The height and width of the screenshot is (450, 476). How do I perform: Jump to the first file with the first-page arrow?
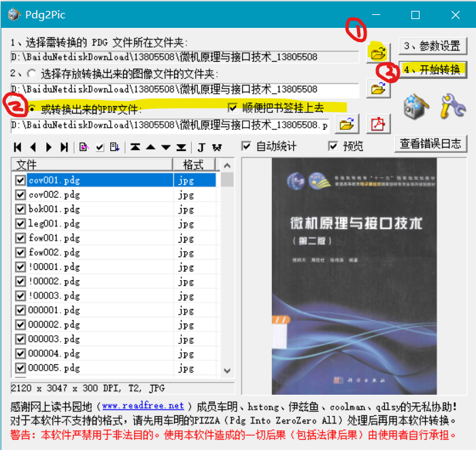coord(18,147)
